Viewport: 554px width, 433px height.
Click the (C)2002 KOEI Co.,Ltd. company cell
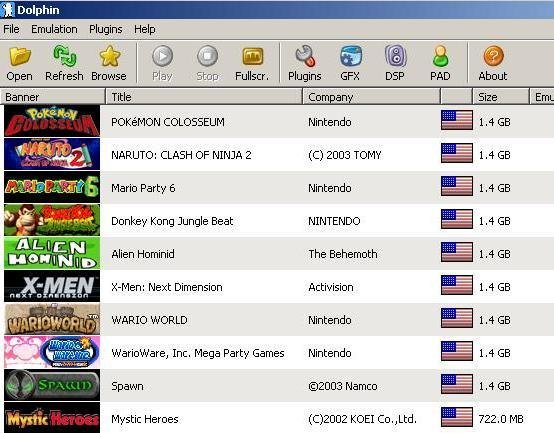point(363,419)
